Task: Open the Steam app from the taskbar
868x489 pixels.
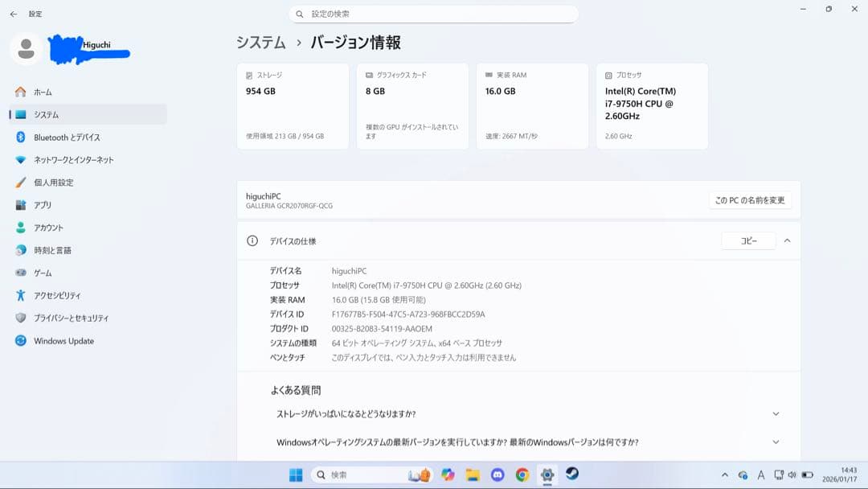Action: coord(571,474)
